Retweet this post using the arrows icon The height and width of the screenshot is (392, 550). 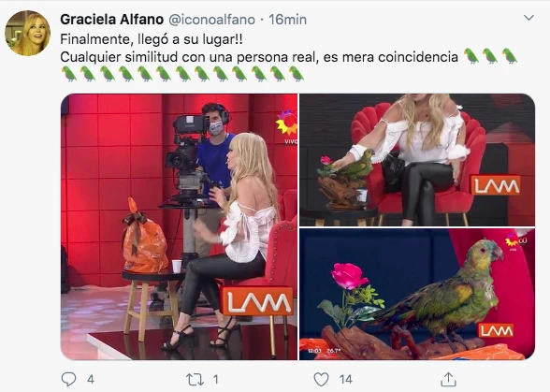(x=195, y=379)
